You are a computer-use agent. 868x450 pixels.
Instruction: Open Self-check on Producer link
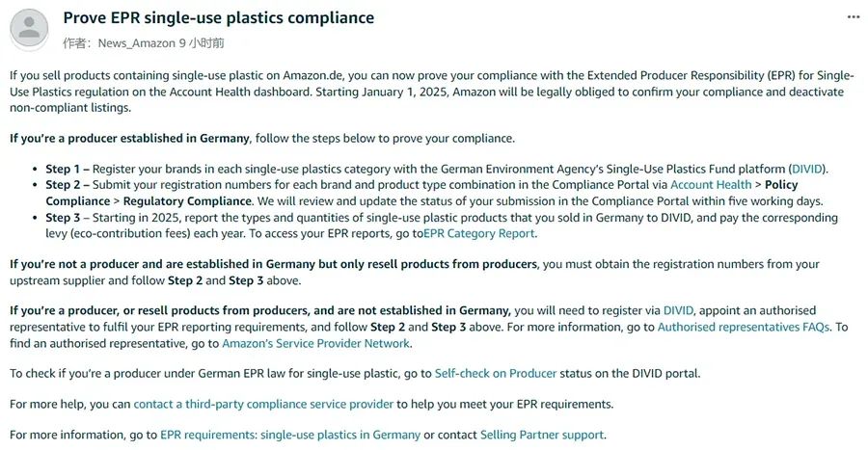[x=496, y=373]
